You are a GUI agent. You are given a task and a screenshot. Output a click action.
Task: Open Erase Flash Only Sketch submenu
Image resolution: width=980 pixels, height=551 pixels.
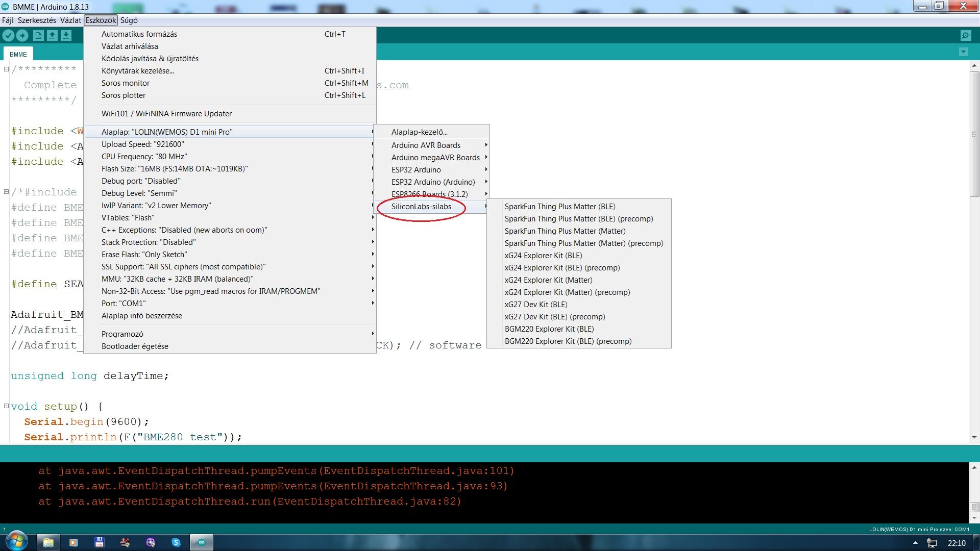point(230,254)
